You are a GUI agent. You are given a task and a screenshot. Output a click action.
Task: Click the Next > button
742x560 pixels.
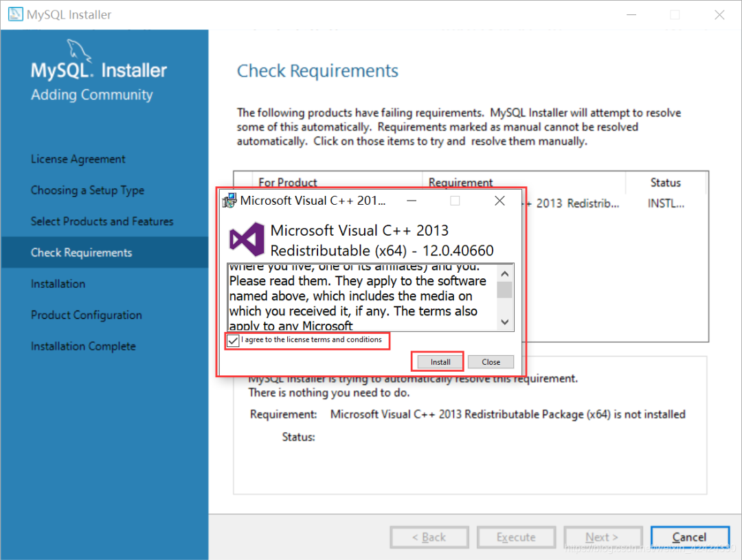tap(603, 537)
